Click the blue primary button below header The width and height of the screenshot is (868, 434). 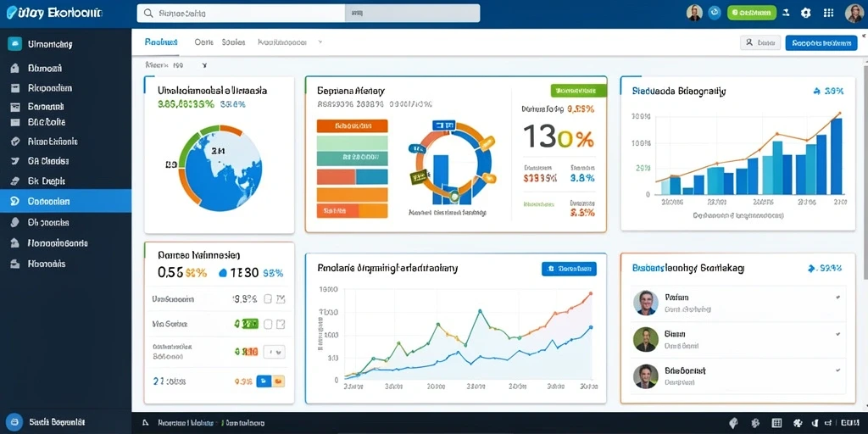click(x=821, y=42)
